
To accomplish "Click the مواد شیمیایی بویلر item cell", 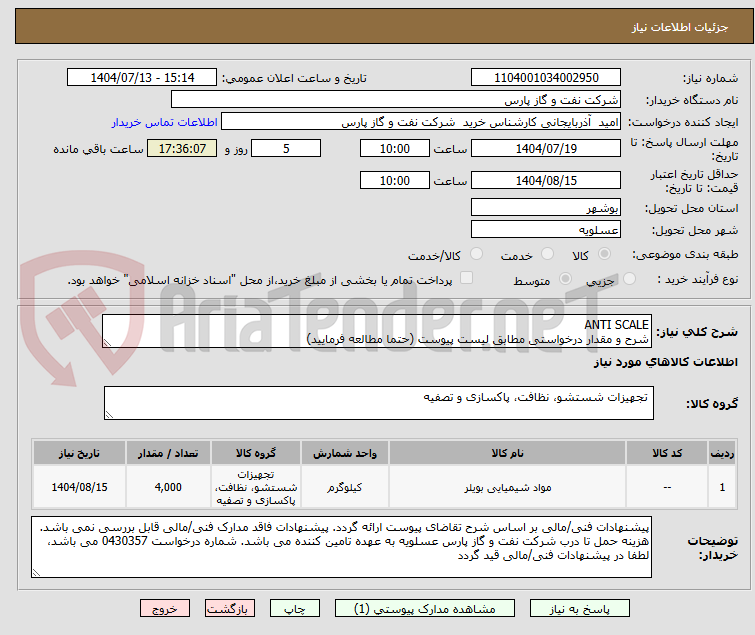I will [x=507, y=487].
